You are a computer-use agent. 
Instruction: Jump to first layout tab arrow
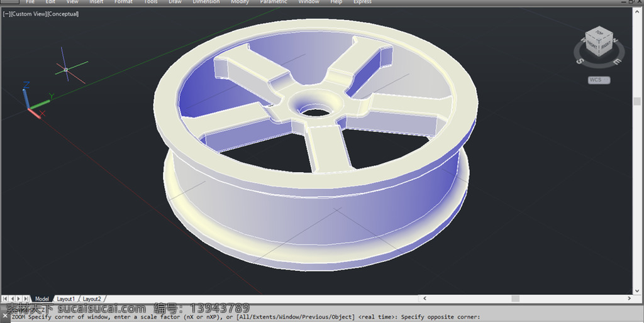click(5, 298)
